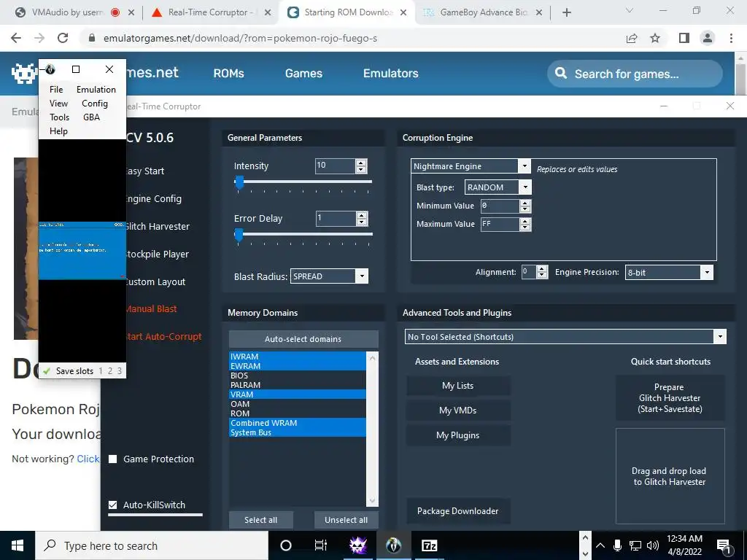
Task: Click the site lock icon in address bar
Action: (92, 38)
